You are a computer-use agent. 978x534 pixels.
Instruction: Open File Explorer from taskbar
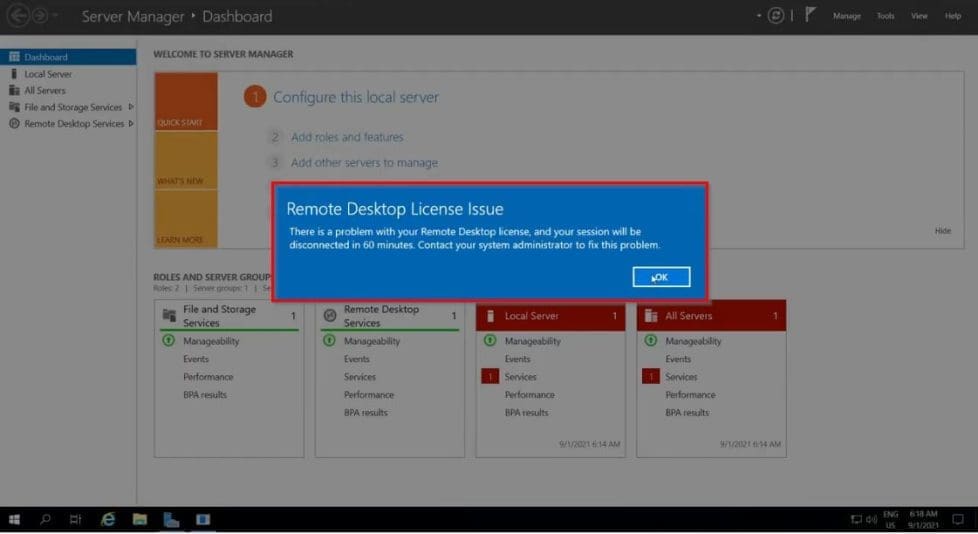[140, 520]
